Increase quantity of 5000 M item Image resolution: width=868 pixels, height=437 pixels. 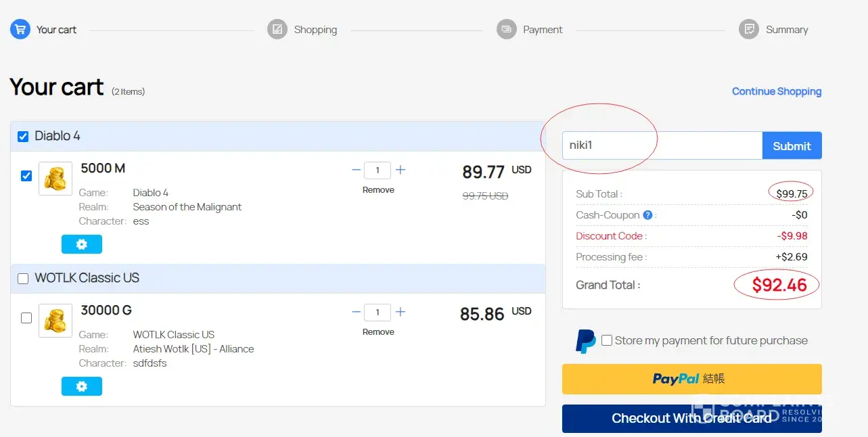click(x=401, y=170)
